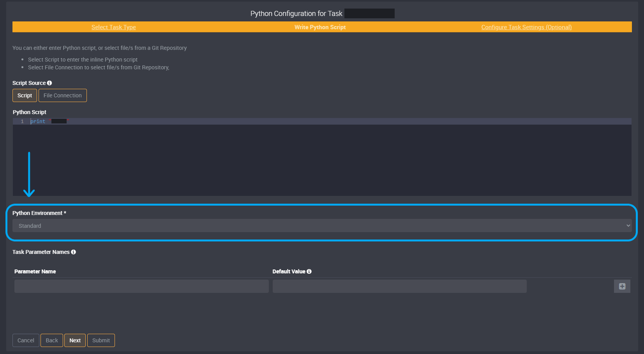Click into the Parameter Name field
This screenshot has width=644, height=354.
141,286
